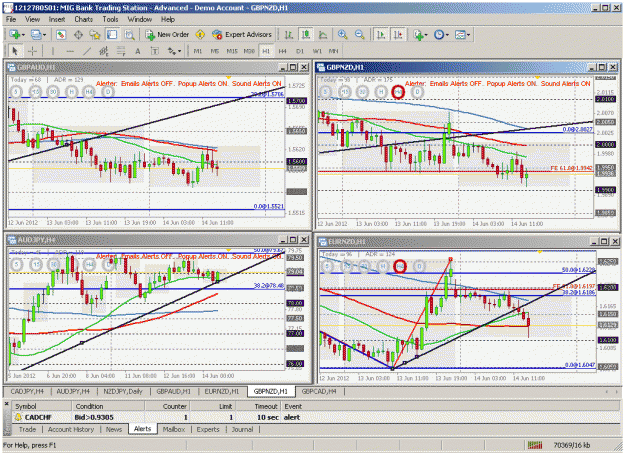Click the D timeframe circle in GBPAUD chart
Screen dimensions: 625x453
click(x=108, y=93)
